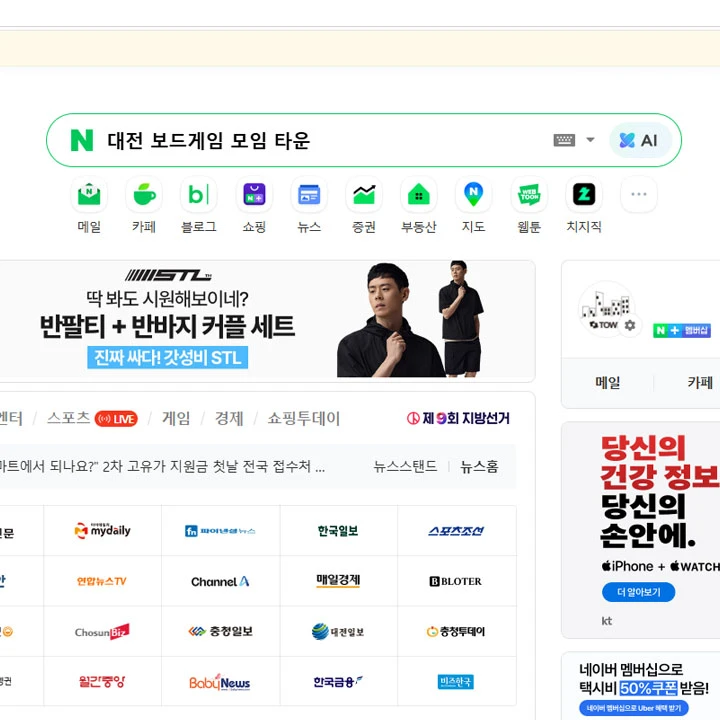
Task: Open the 제9회 지방선거 link
Action: [458, 418]
